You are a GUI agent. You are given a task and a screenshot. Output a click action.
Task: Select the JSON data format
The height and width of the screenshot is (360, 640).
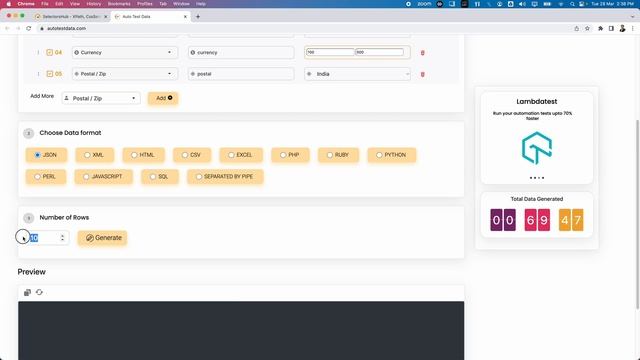tap(46, 155)
